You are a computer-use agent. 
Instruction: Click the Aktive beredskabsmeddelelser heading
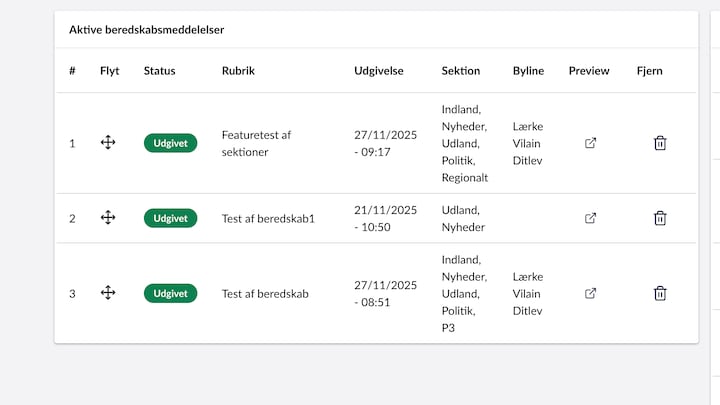coord(146,30)
